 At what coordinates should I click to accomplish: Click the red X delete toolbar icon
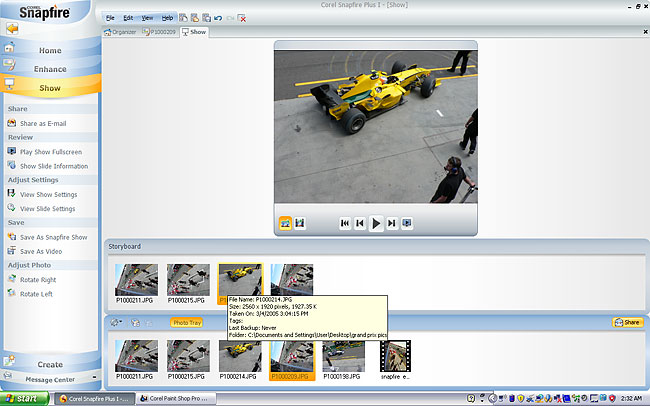243,18
